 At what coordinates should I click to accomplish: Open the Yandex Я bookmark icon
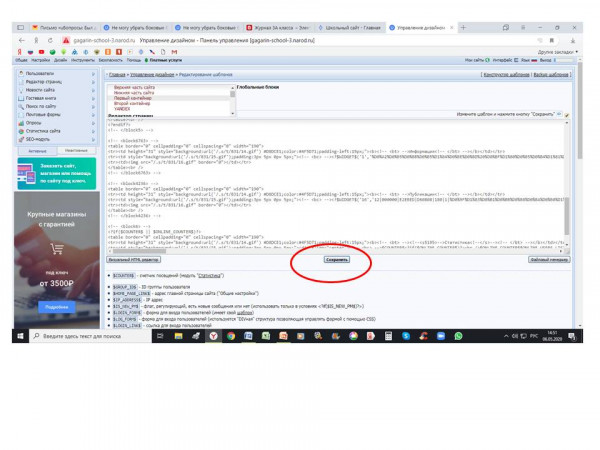(x=19, y=52)
